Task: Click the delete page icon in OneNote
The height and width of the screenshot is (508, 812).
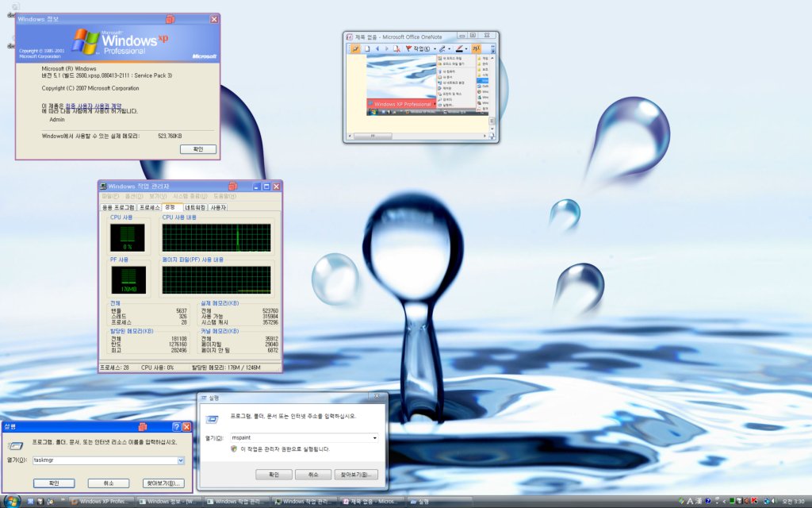Action: point(396,48)
